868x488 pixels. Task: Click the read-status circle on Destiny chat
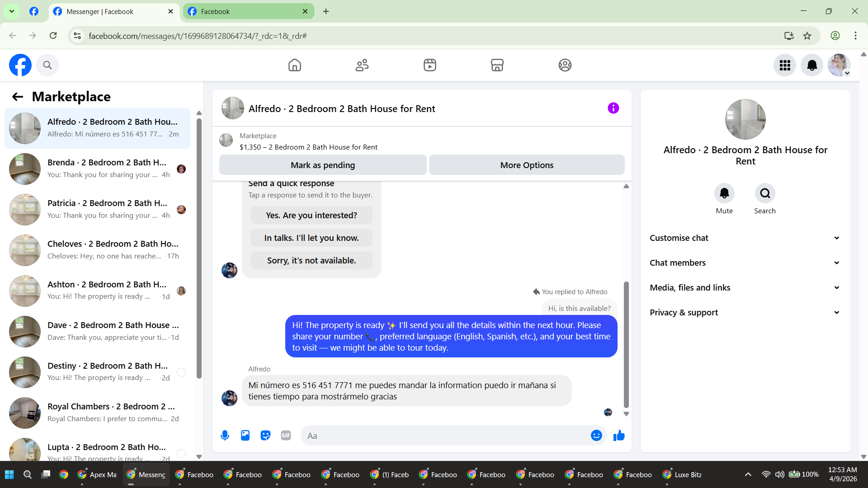coord(181,372)
